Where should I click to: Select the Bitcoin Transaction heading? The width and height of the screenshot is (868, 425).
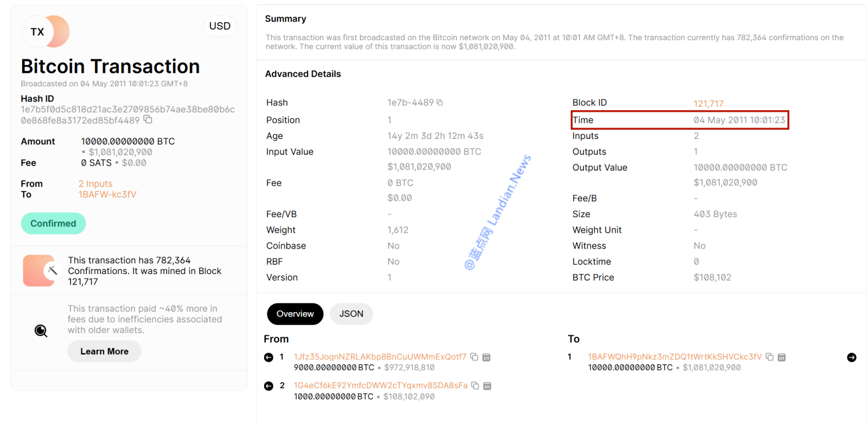coord(111,66)
